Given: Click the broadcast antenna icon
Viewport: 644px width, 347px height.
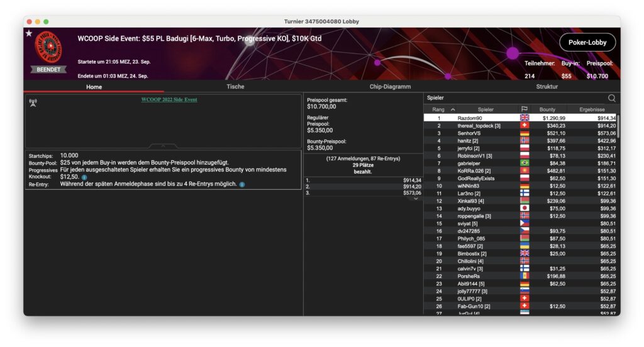Looking at the screenshot, I should tap(33, 102).
